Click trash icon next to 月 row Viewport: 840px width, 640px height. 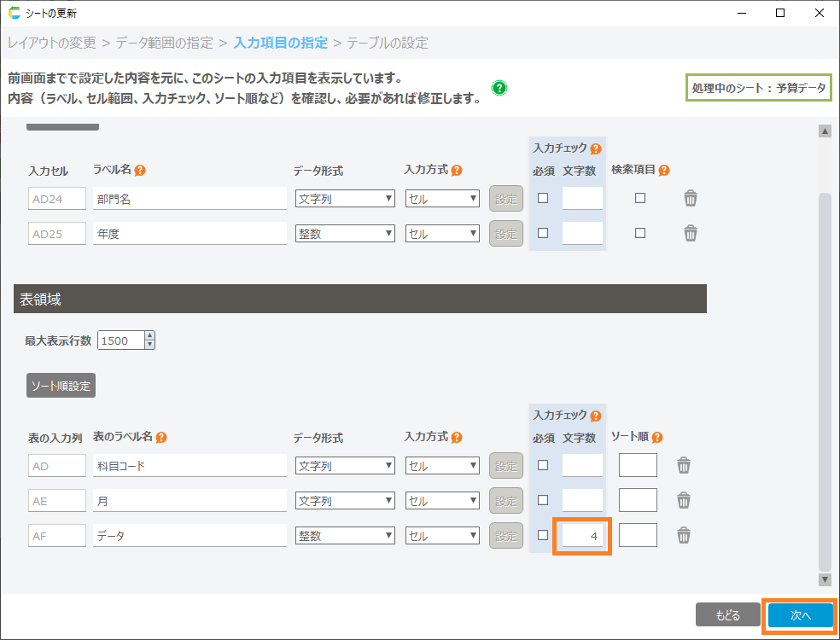pos(684,500)
